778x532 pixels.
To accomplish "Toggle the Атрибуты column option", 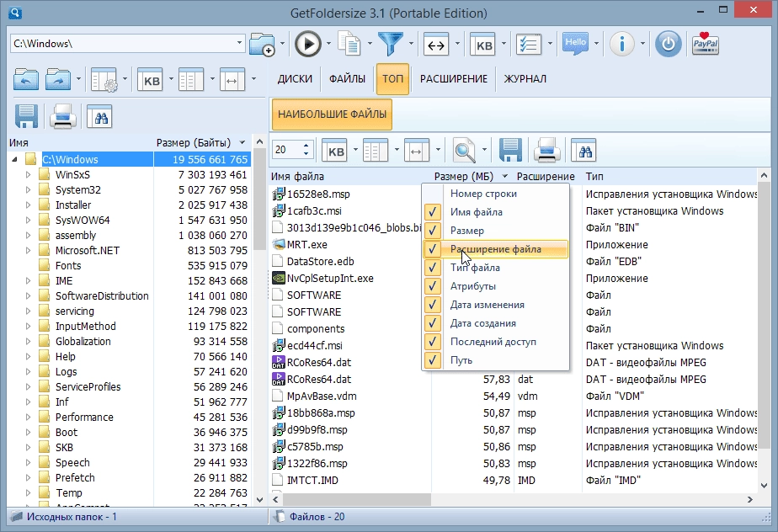I will tap(495, 286).
